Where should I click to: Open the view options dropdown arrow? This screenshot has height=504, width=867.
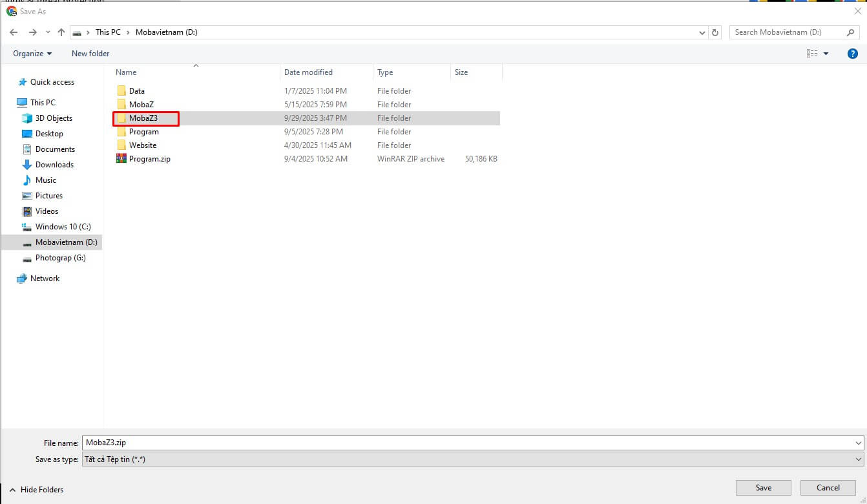826,54
